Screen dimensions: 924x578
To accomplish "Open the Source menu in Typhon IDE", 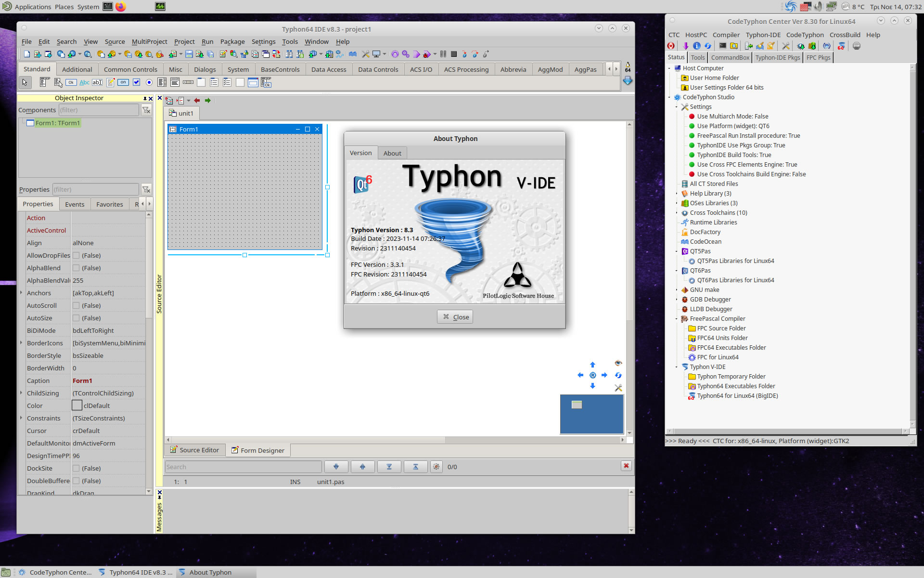I will coord(115,41).
